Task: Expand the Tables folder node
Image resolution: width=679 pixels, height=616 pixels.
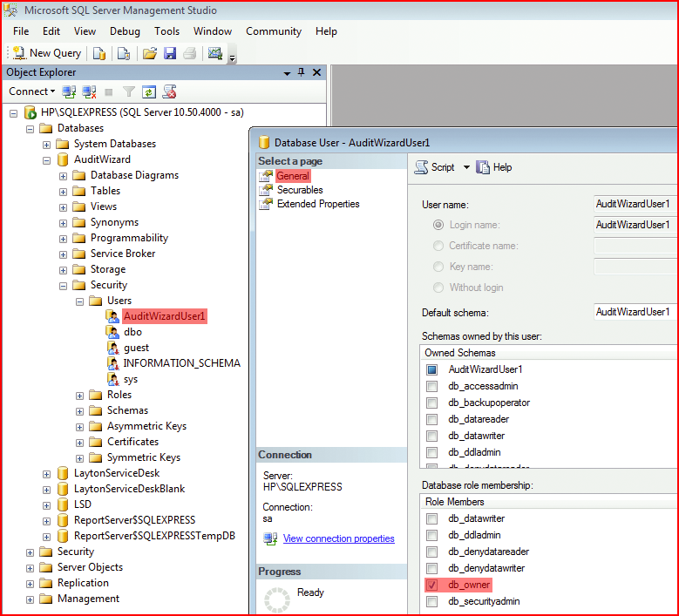Action: [x=64, y=192]
